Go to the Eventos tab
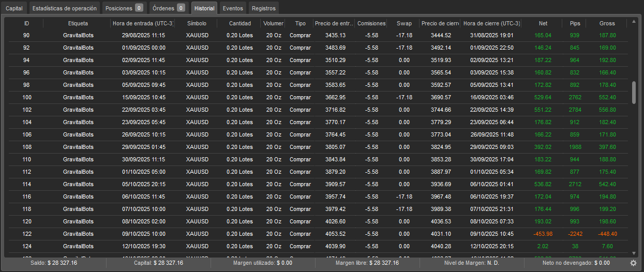The width and height of the screenshot is (644, 272). pyautogui.click(x=233, y=8)
